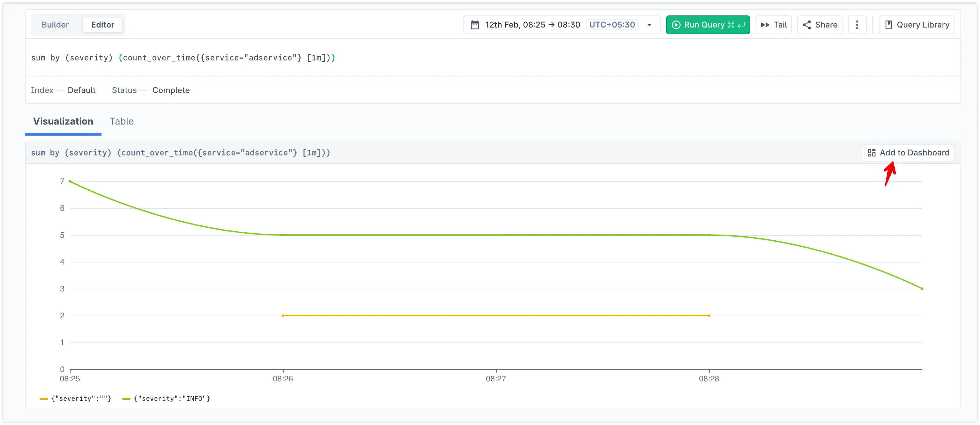Image resolution: width=980 pixels, height=425 pixels.
Task: Switch to the Table tab
Action: pyautogui.click(x=122, y=121)
